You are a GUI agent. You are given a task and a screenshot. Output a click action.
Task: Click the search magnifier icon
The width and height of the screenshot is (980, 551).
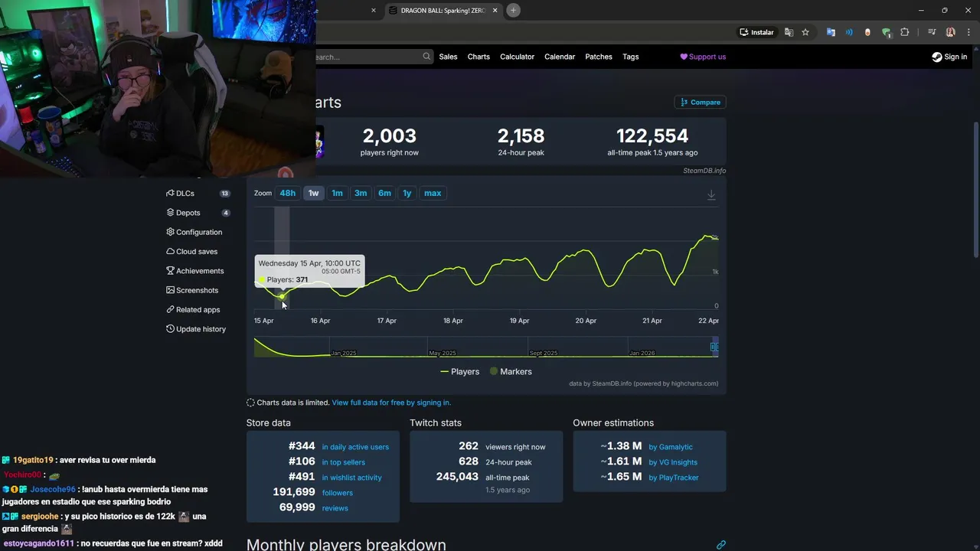coord(426,57)
